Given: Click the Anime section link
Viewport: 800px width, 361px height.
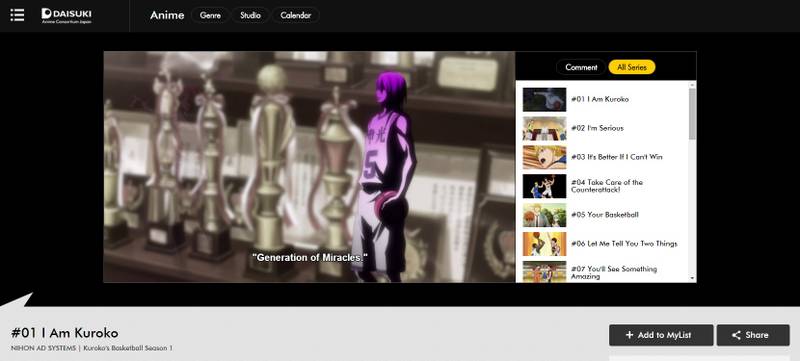Looking at the screenshot, I should click(167, 15).
